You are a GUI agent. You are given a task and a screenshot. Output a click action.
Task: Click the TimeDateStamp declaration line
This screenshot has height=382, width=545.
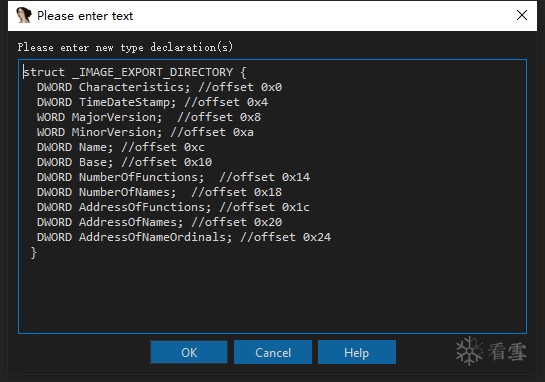point(153,102)
